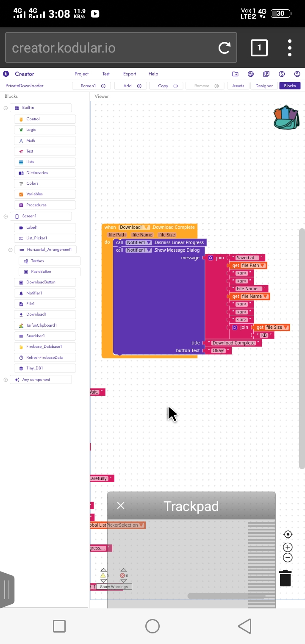305x644 pixels.
Task: Select List_Picker1 component
Action: pos(45,238)
